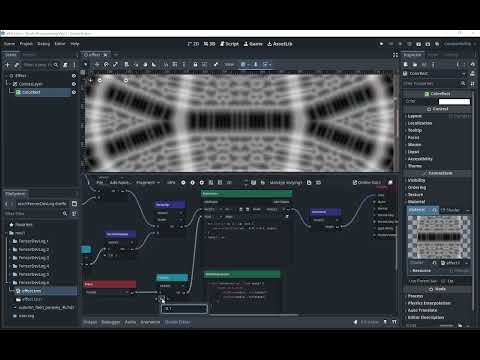Select the CanvasLayer node in scene tree
Screen dimensions: 480x360
tap(30, 84)
